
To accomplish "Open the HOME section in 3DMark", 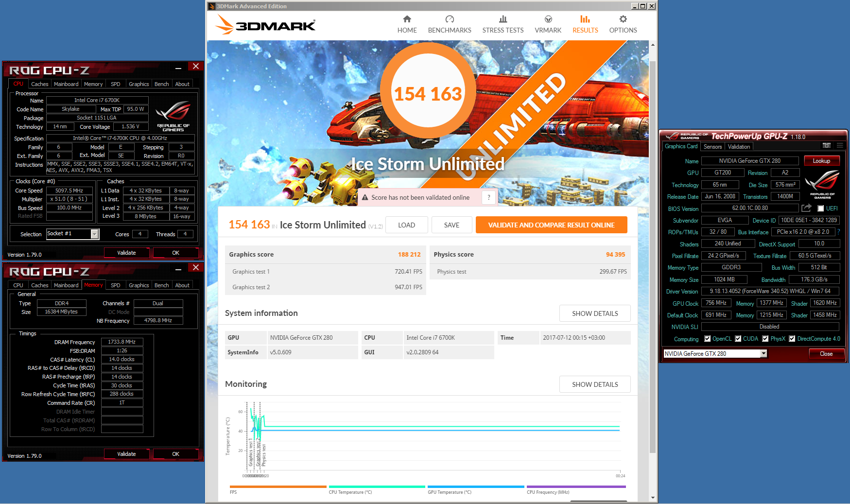I will pos(407,24).
